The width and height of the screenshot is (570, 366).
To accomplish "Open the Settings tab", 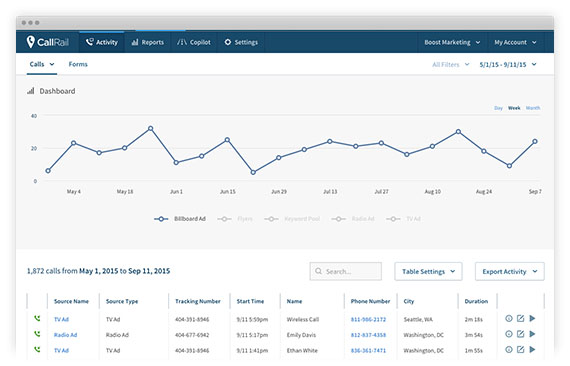I will click(x=241, y=42).
